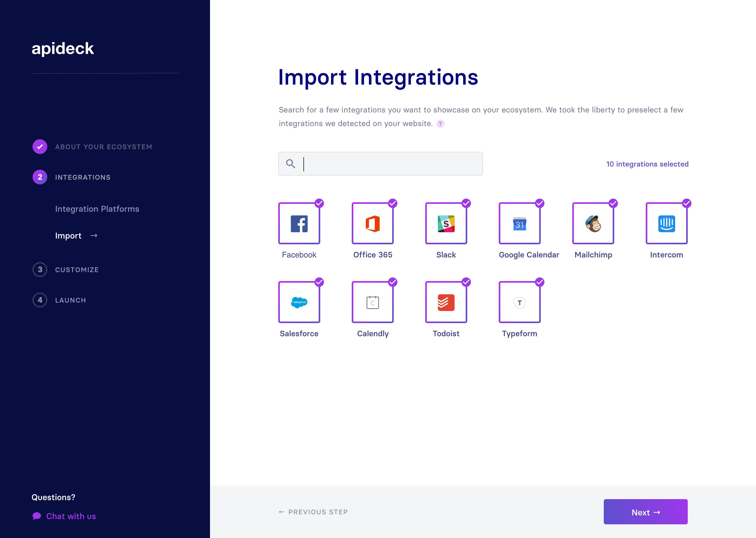The image size is (756, 538).
Task: Click the search magnifier icon
Action: [291, 164]
